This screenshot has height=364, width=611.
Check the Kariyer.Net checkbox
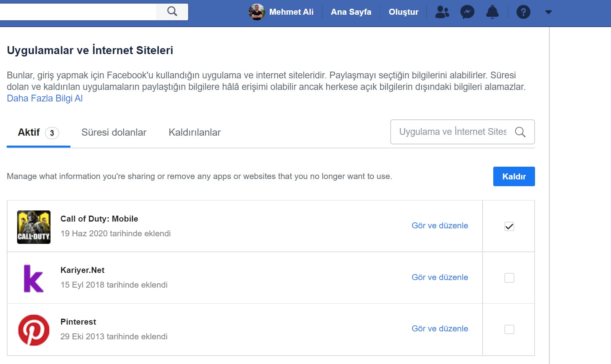tap(509, 278)
